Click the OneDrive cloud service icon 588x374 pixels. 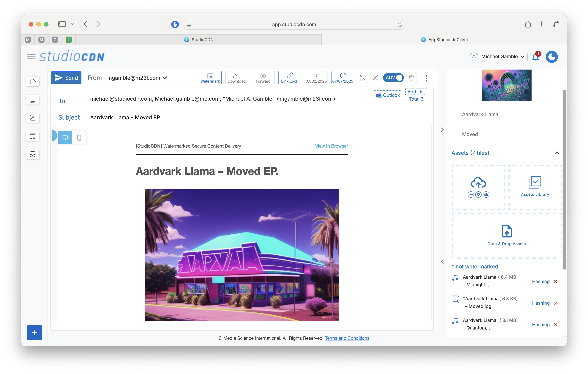click(486, 194)
